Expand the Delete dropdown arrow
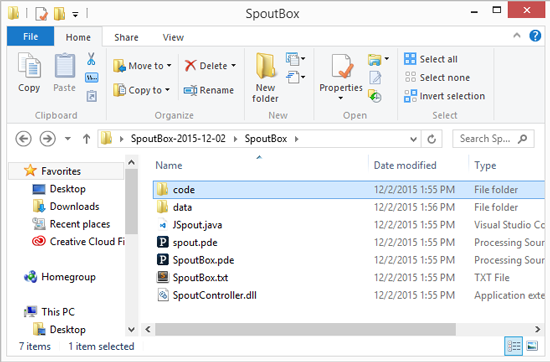 point(233,66)
